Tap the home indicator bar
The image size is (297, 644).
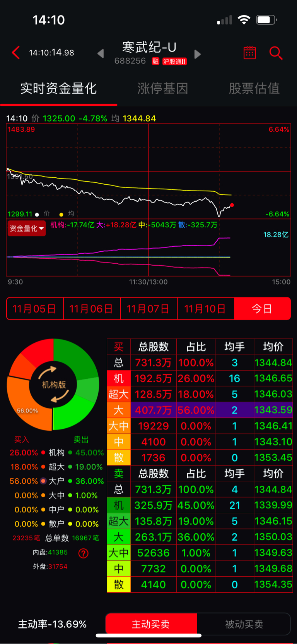(x=148, y=635)
